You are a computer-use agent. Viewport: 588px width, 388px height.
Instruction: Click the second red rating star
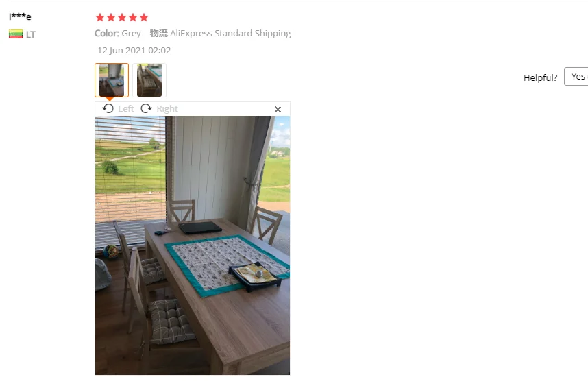pos(111,17)
